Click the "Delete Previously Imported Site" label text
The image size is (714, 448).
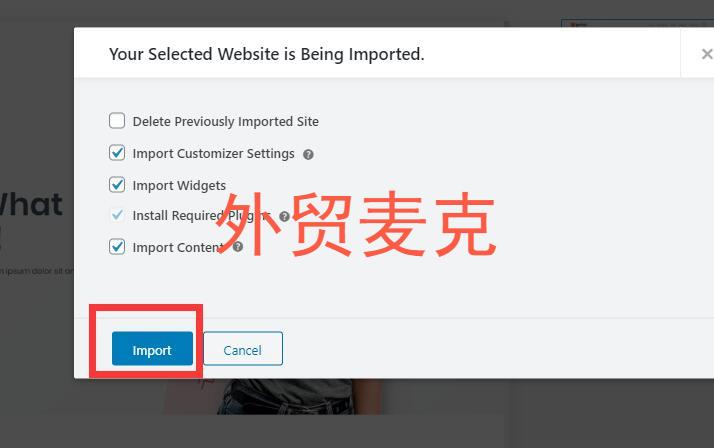(225, 122)
